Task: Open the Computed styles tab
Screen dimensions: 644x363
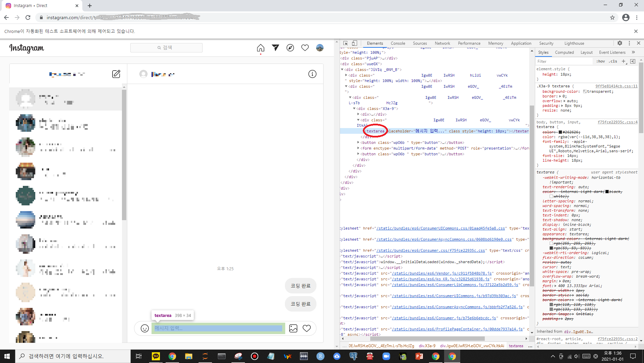Action: (x=564, y=52)
